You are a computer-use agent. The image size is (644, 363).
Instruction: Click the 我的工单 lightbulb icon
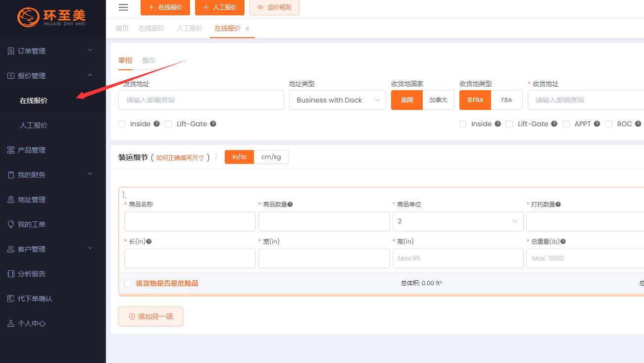[11, 224]
